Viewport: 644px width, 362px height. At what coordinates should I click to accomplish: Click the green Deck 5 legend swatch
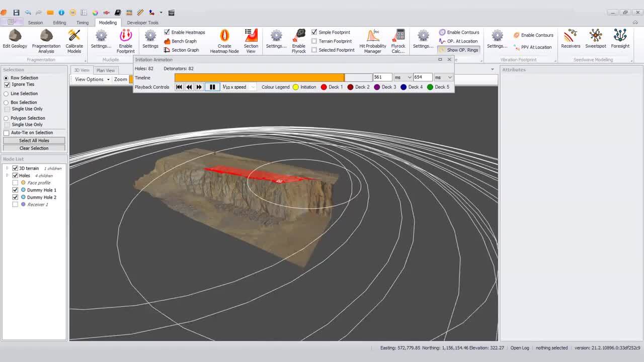430,87
